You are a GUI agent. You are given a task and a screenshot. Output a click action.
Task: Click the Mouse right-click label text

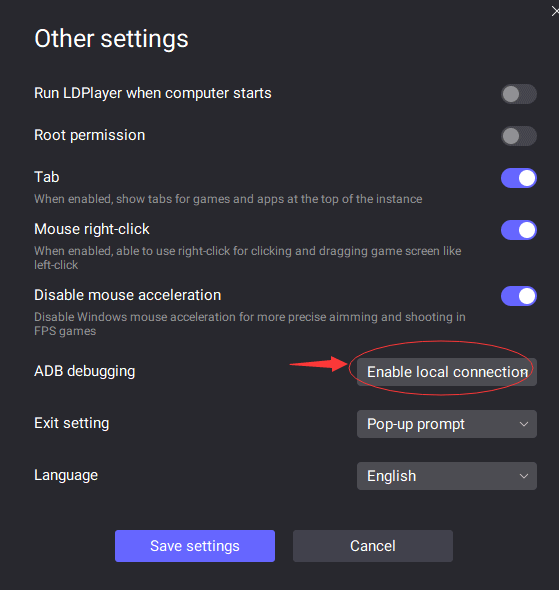click(x=92, y=229)
